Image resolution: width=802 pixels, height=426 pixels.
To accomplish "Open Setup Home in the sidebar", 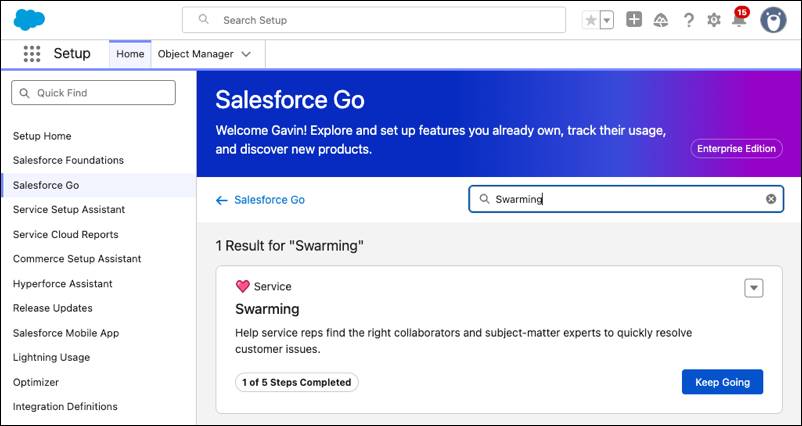I will [42, 136].
